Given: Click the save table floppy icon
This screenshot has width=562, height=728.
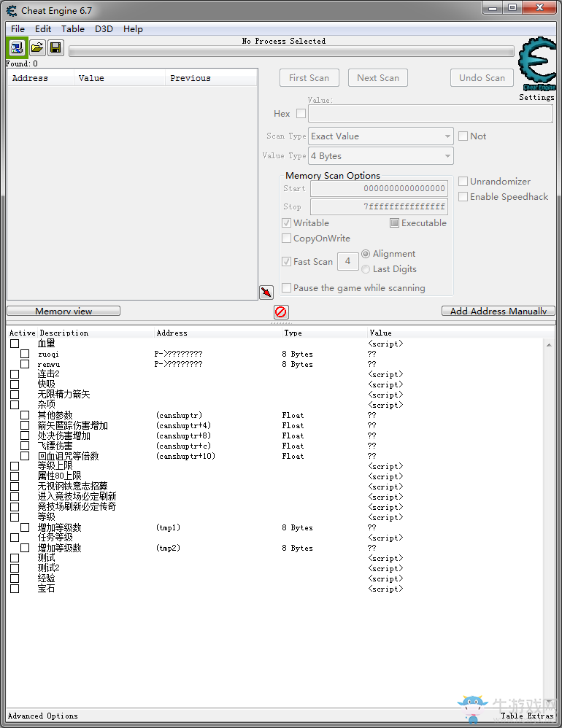Looking at the screenshot, I should click(55, 47).
